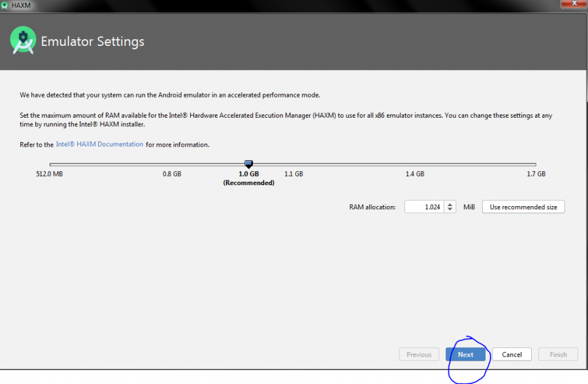Close the HAXM window
The image size is (588, 384).
click(574, 3)
